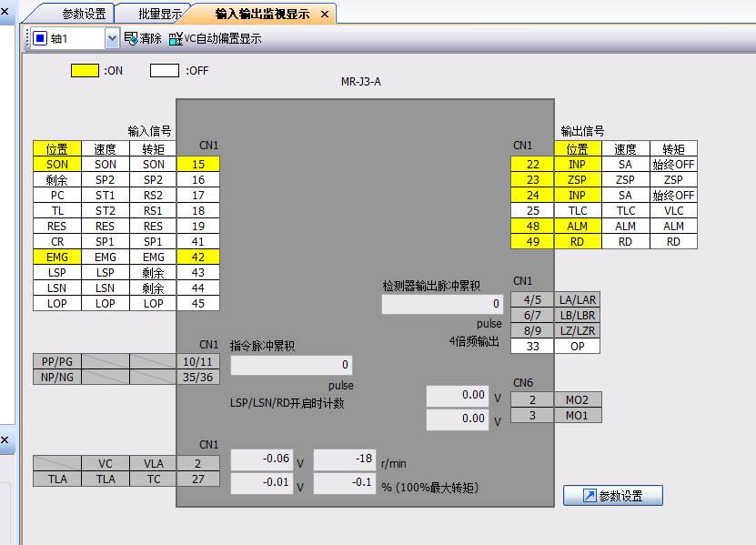
Task: Click the -18 r/min speed readout
Action: click(345, 460)
